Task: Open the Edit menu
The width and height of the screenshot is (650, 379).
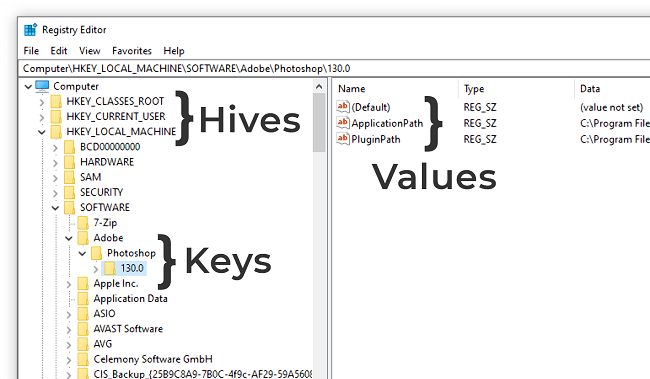Action: (x=59, y=51)
